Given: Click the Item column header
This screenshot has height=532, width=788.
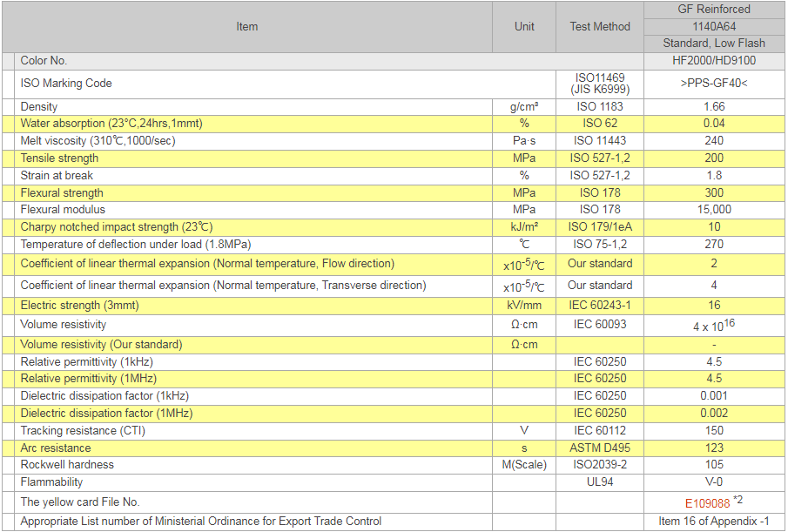Looking at the screenshot, I should pyautogui.click(x=247, y=27).
